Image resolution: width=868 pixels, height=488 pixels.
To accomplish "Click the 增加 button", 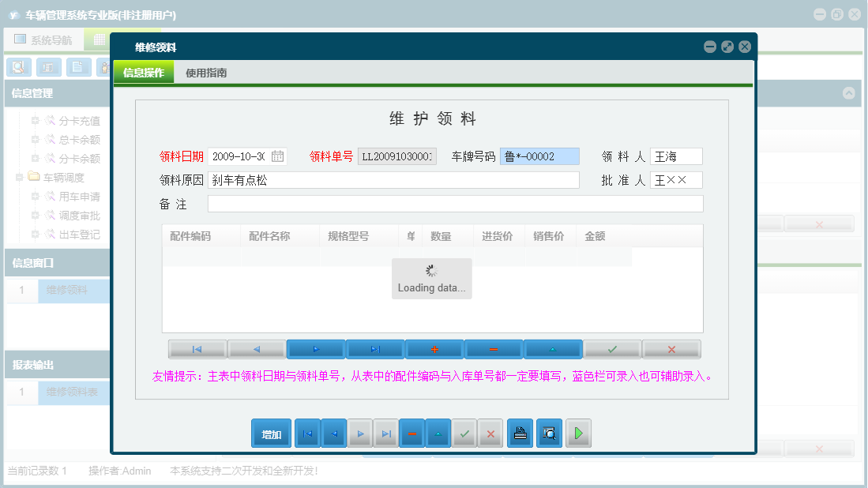I will 271,433.
